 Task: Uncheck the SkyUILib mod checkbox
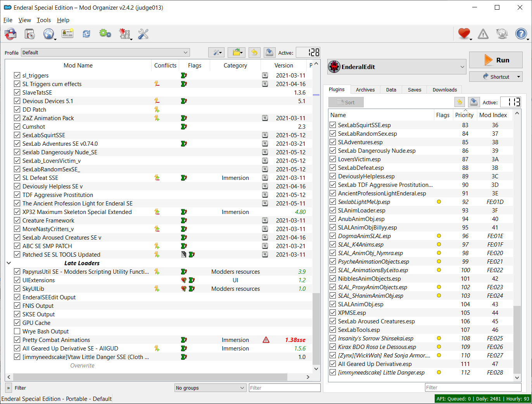tap(17, 289)
